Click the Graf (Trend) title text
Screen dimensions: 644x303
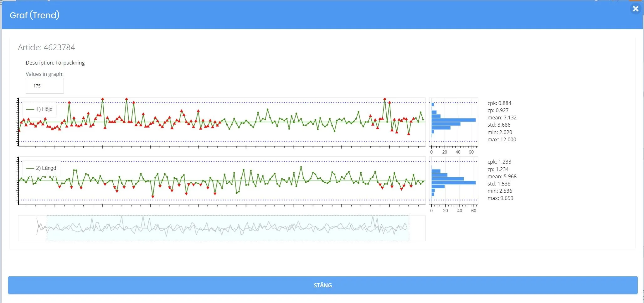click(x=34, y=15)
